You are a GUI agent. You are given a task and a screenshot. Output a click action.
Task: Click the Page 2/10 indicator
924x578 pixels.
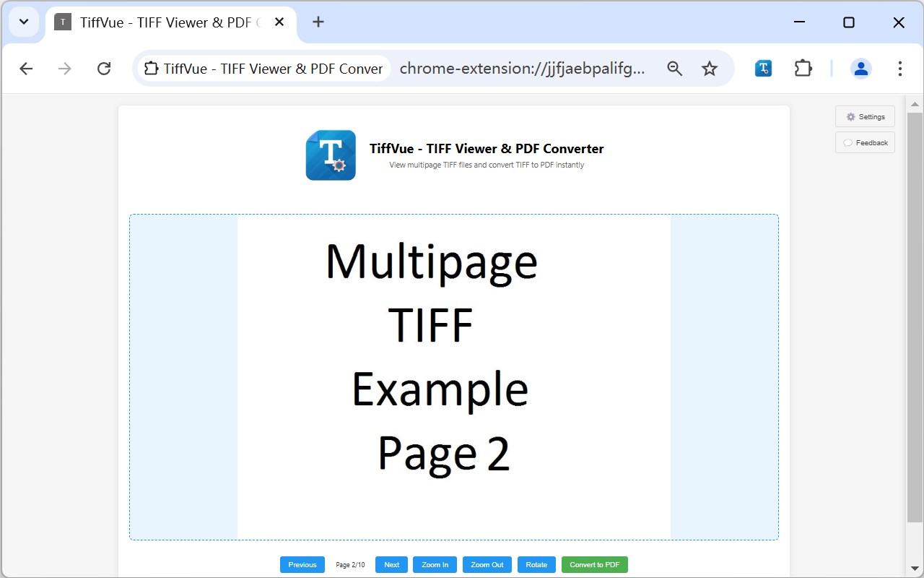350,565
